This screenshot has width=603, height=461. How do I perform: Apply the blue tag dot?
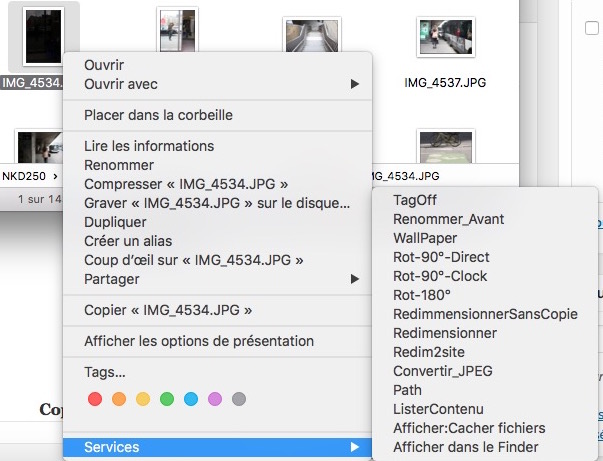[191, 400]
